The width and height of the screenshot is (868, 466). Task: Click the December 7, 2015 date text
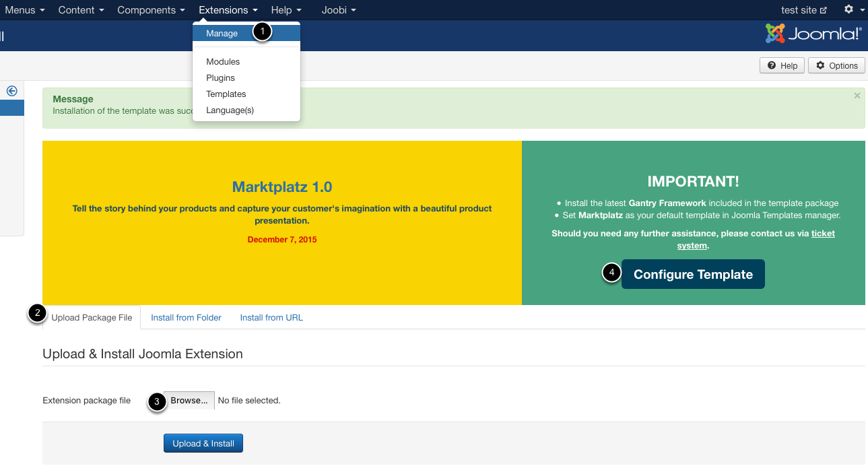282,239
